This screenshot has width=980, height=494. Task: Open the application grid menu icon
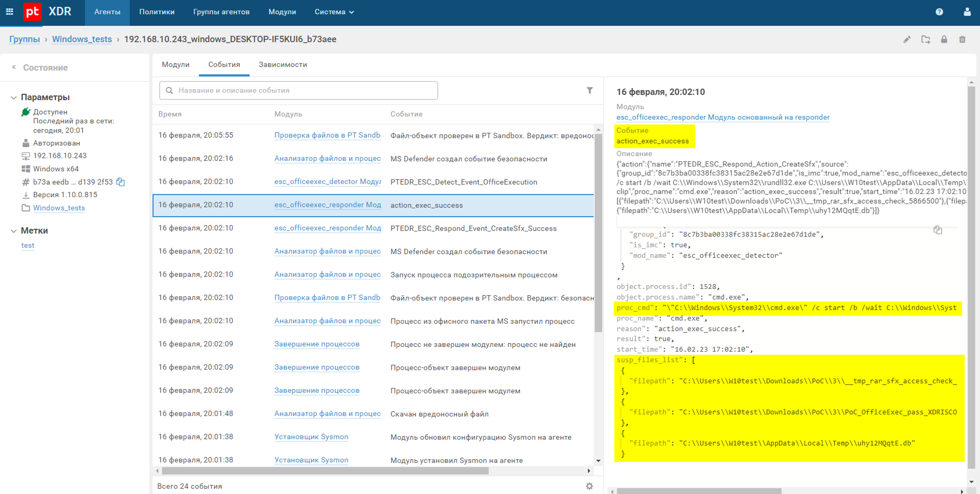click(x=9, y=12)
